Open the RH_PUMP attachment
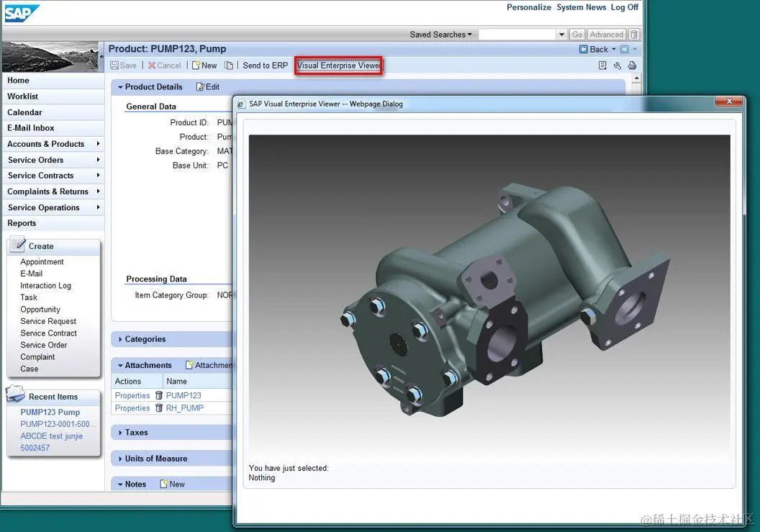 pos(184,408)
